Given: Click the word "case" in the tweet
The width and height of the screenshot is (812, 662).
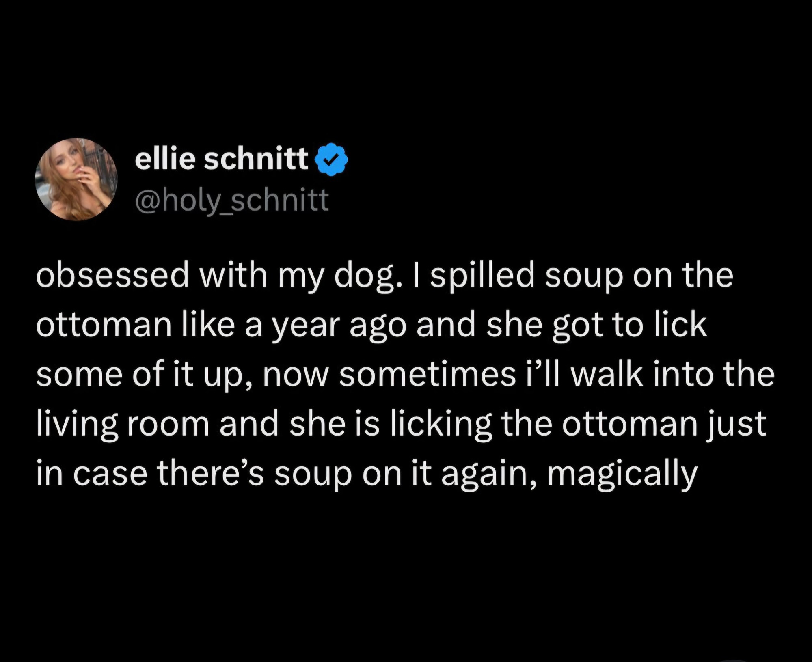Looking at the screenshot, I should point(110,474).
